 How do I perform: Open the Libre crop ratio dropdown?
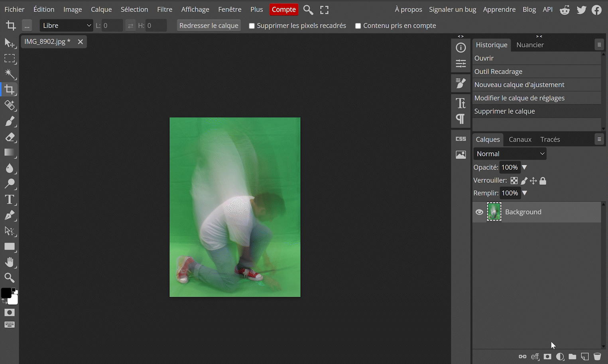coord(66,25)
